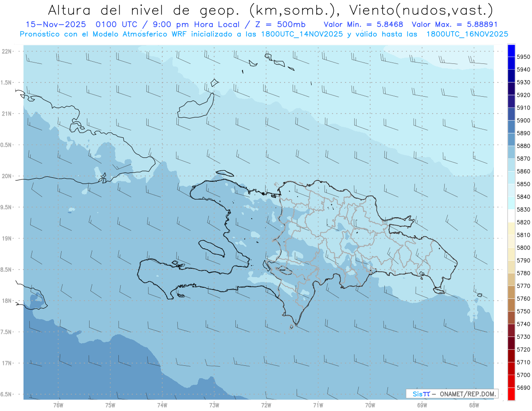Click the '8.5N' latitude label
The image size is (532, 411).
click(x=7, y=270)
